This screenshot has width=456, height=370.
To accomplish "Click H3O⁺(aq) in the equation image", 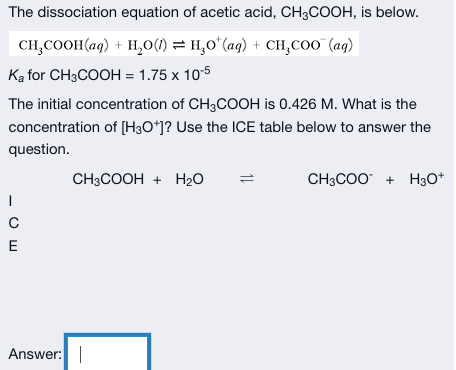I will (x=218, y=45).
